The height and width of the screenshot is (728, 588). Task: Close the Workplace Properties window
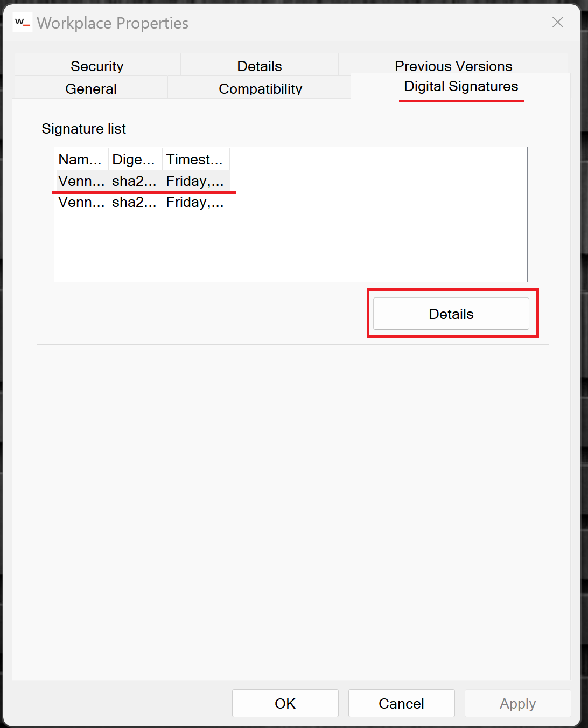557,22
